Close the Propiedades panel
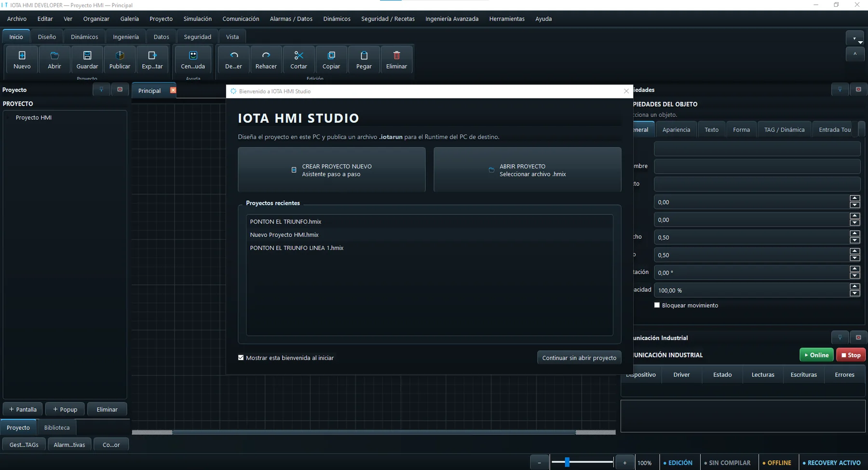The width and height of the screenshot is (868, 470). click(x=858, y=89)
